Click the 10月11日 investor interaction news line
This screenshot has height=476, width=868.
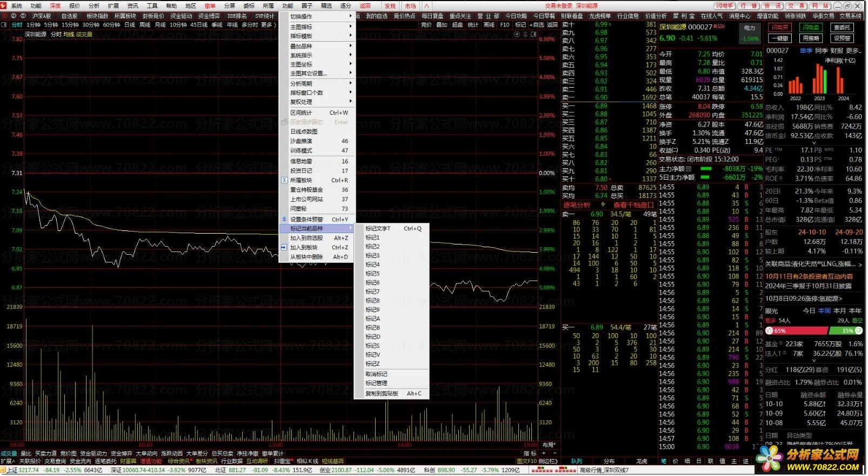click(809, 276)
